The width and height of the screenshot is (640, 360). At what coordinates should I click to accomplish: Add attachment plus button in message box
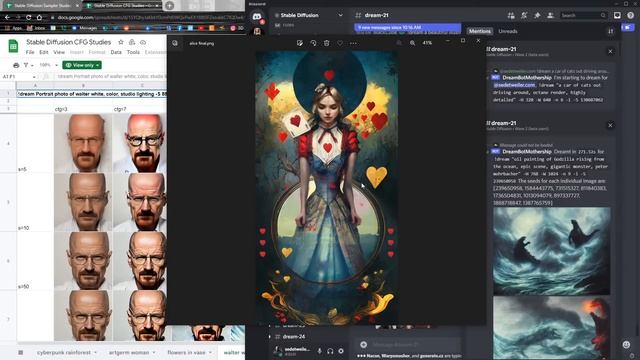363,344
